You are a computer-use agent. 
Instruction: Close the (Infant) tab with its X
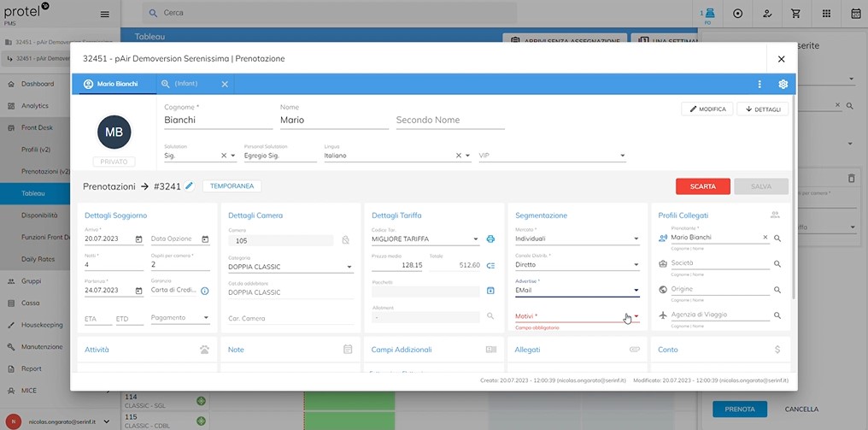225,85
